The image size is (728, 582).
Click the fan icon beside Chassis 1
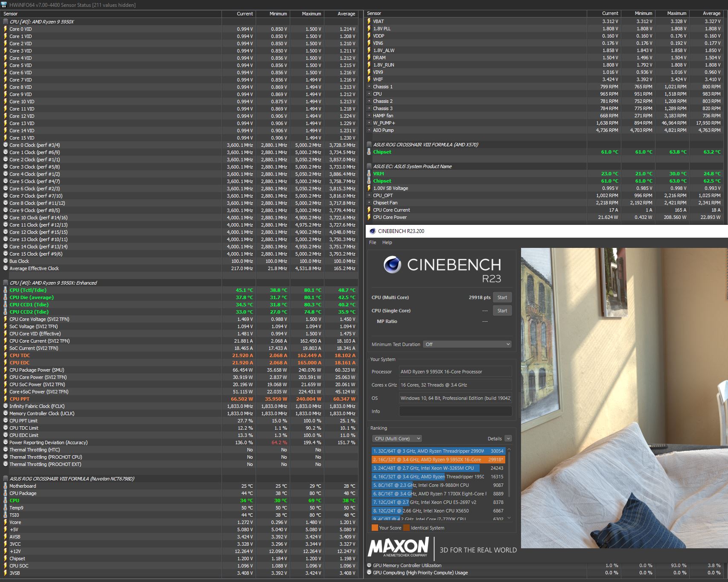(x=369, y=87)
